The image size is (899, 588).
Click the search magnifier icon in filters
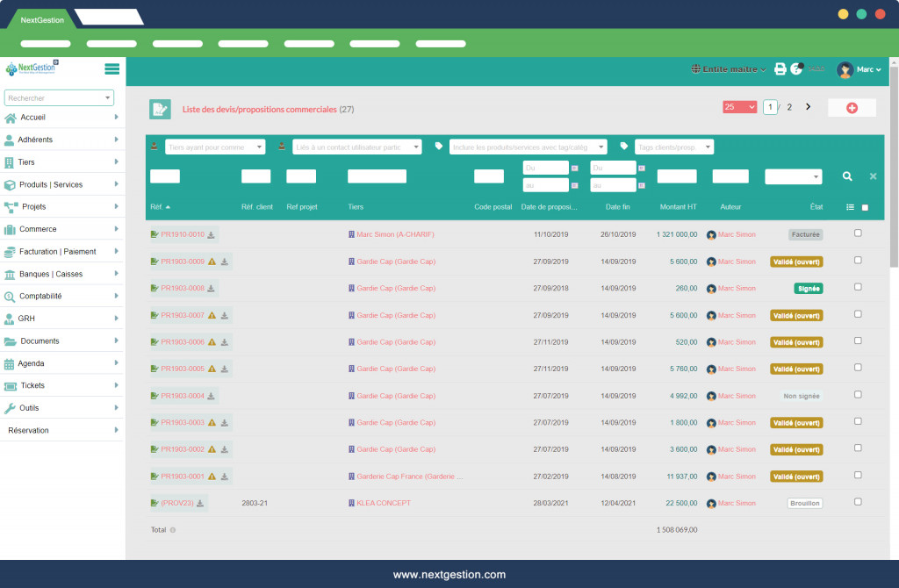847,176
